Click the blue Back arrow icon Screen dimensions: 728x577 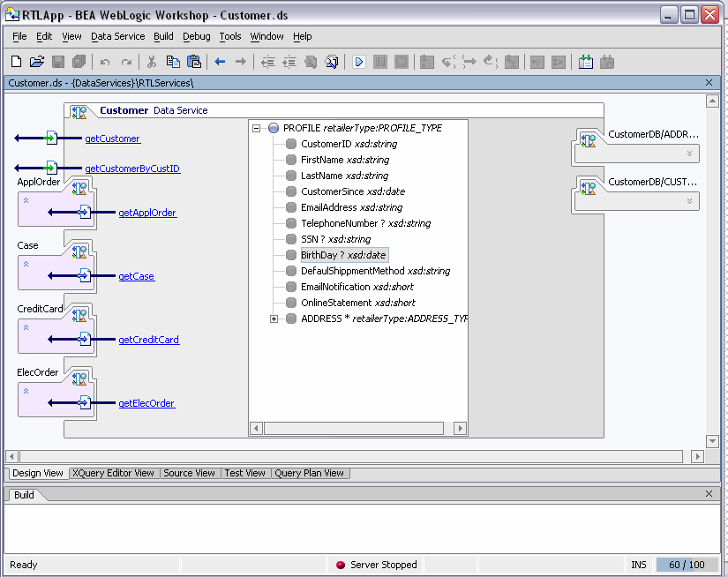click(220, 62)
